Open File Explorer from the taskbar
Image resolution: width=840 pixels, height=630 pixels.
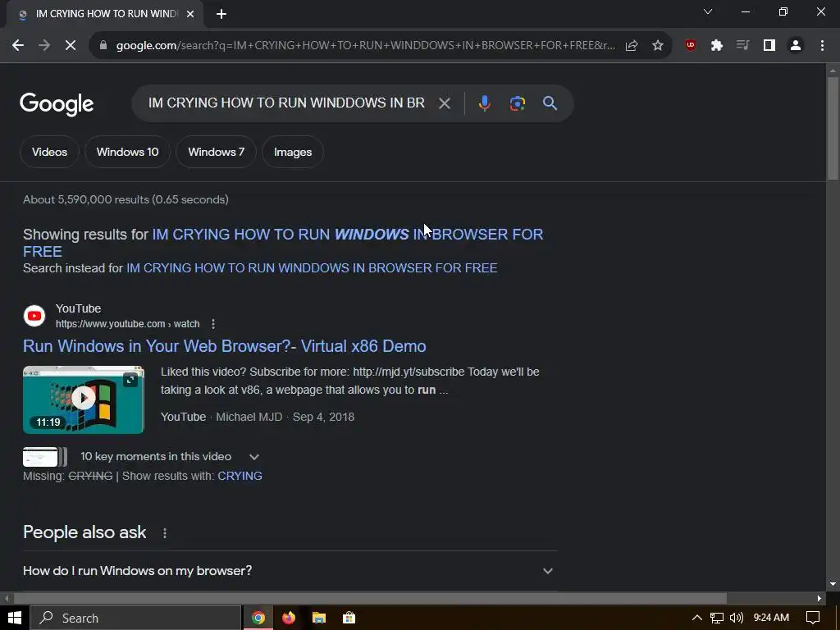(319, 618)
